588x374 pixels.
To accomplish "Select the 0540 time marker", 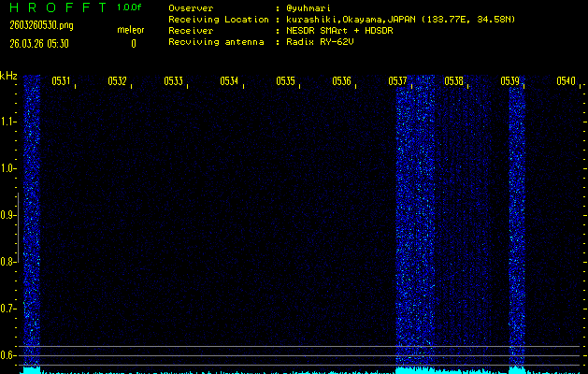I will click(565, 81).
